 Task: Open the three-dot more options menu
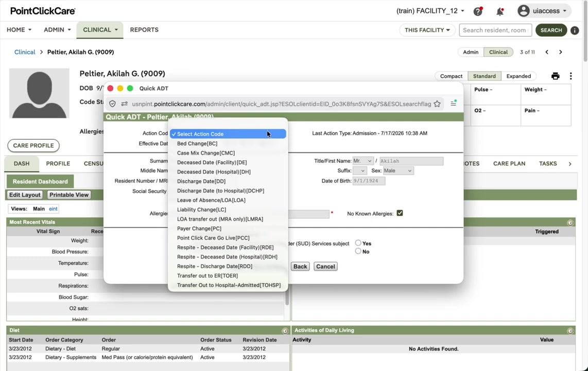click(x=570, y=76)
